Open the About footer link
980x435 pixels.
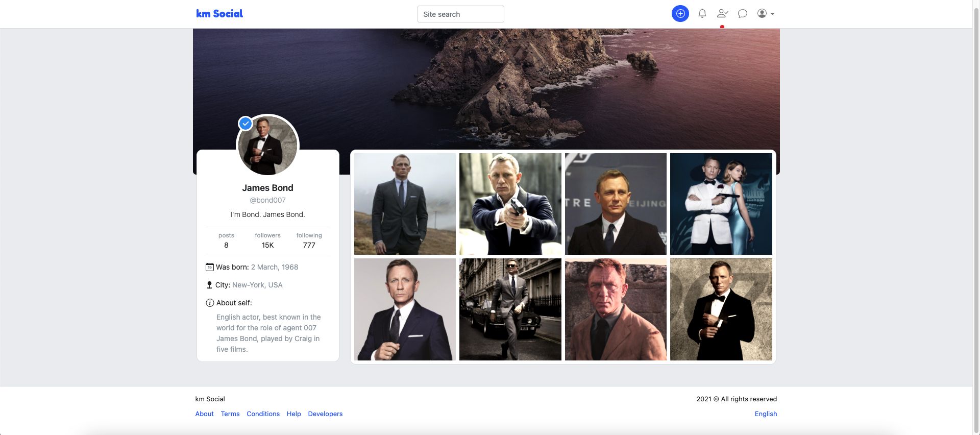coord(204,414)
